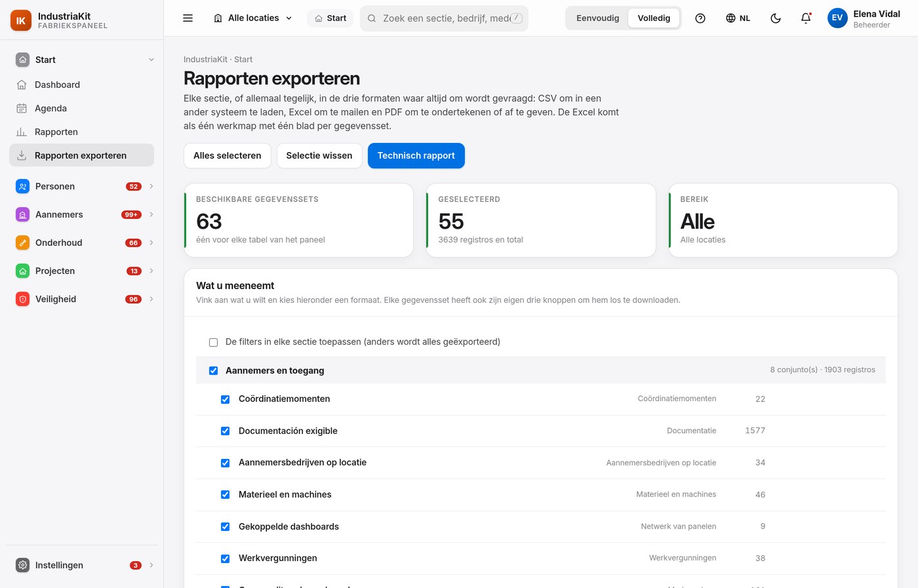918x588 pixels.
Task: Open the Alle locaties dropdown
Action: click(253, 18)
